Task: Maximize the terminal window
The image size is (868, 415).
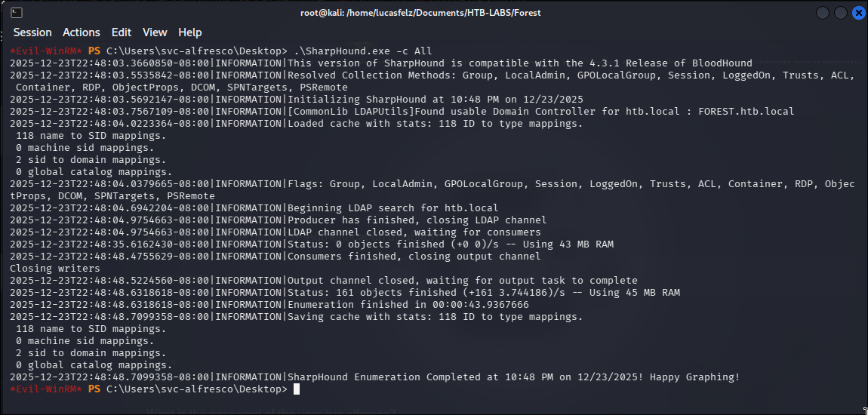Action: coord(841,13)
